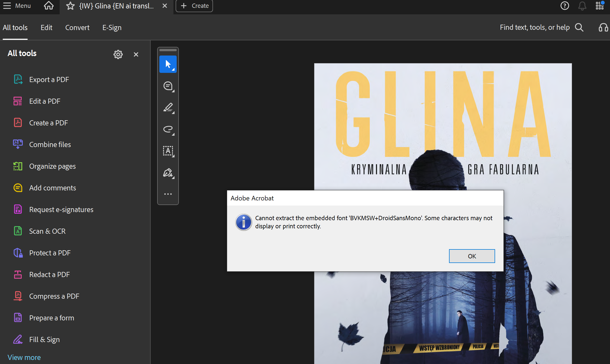Screen dimensions: 610x364
Task: Click the Find text, tools, or help field
Action: pos(535,27)
